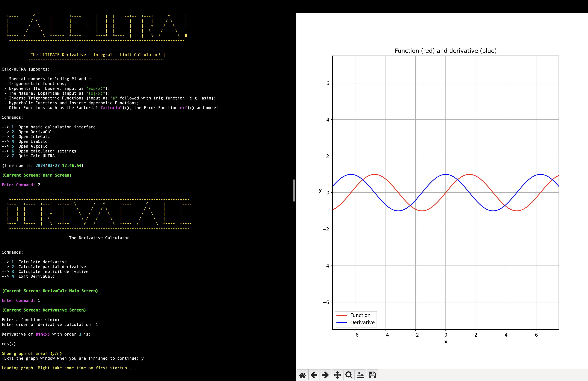Viewport: 588px width, 381px height.
Task: Click the y axis label
Action: coord(320,190)
